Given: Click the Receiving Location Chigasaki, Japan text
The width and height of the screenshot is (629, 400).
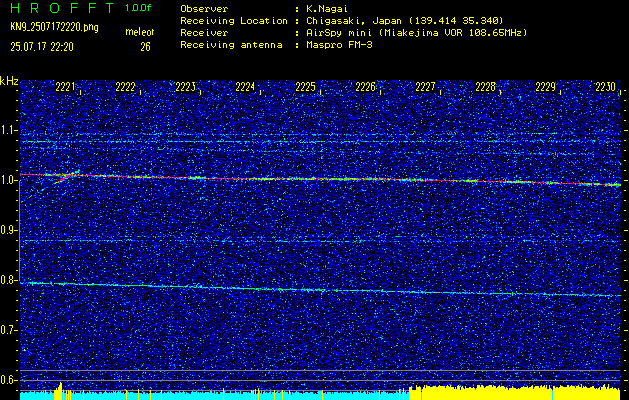Looking at the screenshot, I should pyautogui.click(x=405, y=21).
